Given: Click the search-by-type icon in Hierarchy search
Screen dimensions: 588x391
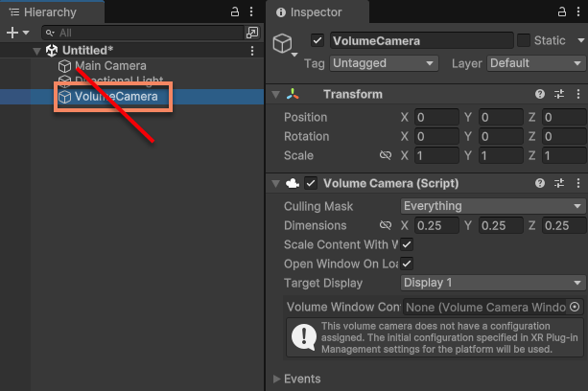Looking at the screenshot, I should coord(252,32).
